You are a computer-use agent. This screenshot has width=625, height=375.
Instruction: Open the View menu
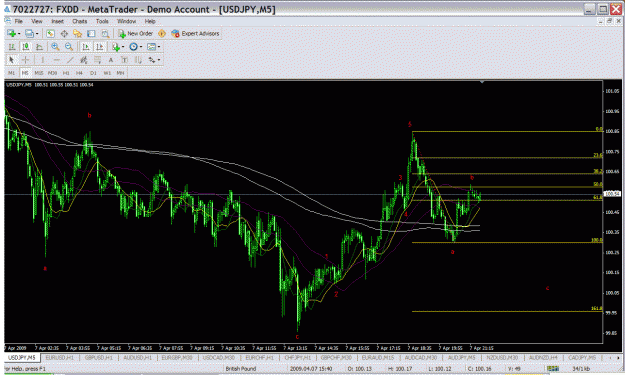click(x=37, y=21)
